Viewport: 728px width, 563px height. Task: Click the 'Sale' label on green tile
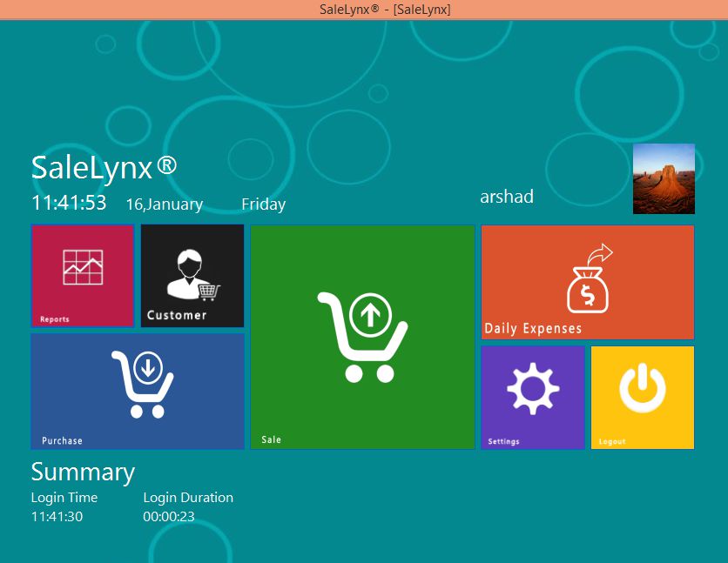pos(272,439)
